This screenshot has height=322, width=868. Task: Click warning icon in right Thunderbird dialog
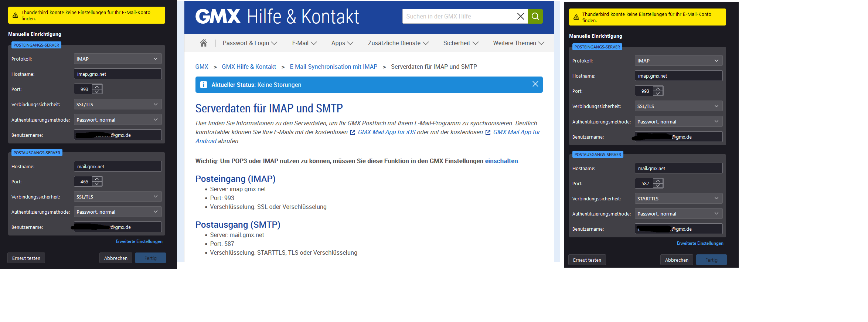click(x=576, y=17)
